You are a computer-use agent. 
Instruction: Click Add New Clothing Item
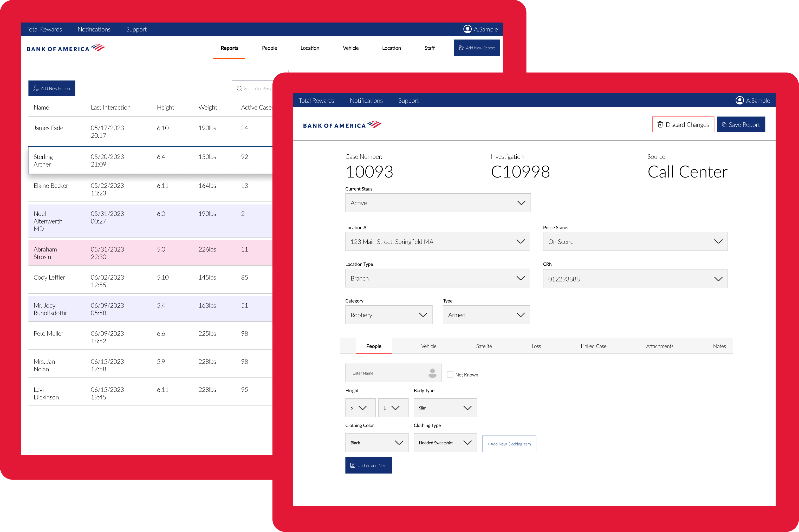click(509, 444)
